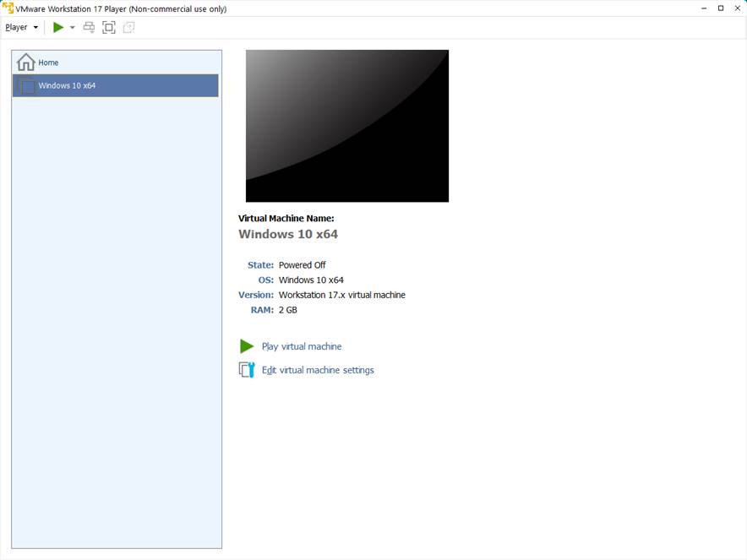Close the VMware Workstation Player window
Viewport: 747px width, 560px height.
tap(738, 8)
